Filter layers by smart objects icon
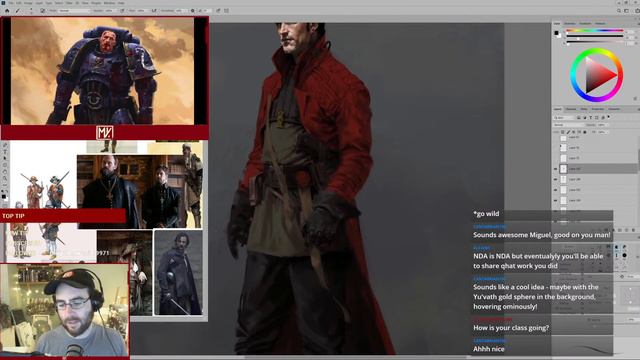640x360 pixels. (603, 118)
